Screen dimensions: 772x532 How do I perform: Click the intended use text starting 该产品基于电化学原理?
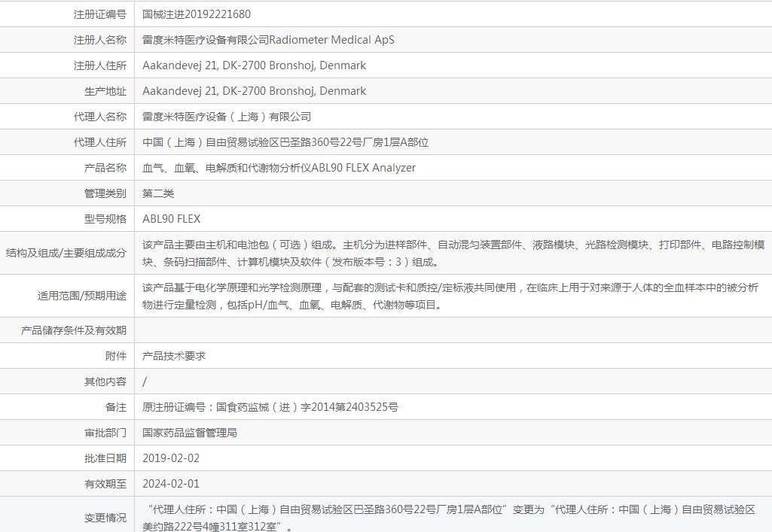click(x=450, y=296)
